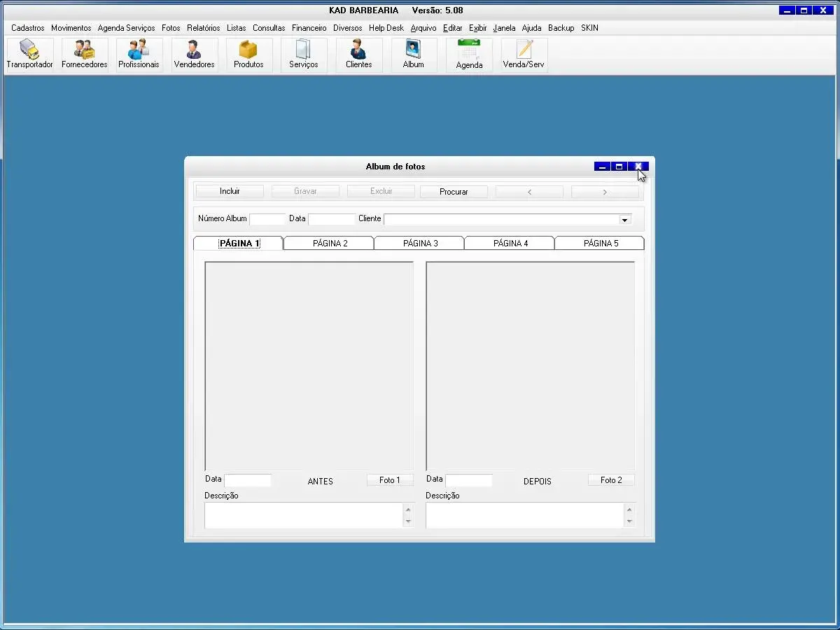Select the PÁGINA 5 tab
This screenshot has width=840, height=630.
(x=601, y=244)
